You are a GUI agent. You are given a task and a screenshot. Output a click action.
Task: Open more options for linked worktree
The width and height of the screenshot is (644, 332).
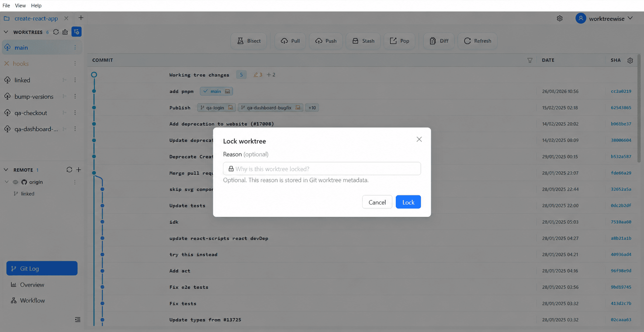[75, 80]
